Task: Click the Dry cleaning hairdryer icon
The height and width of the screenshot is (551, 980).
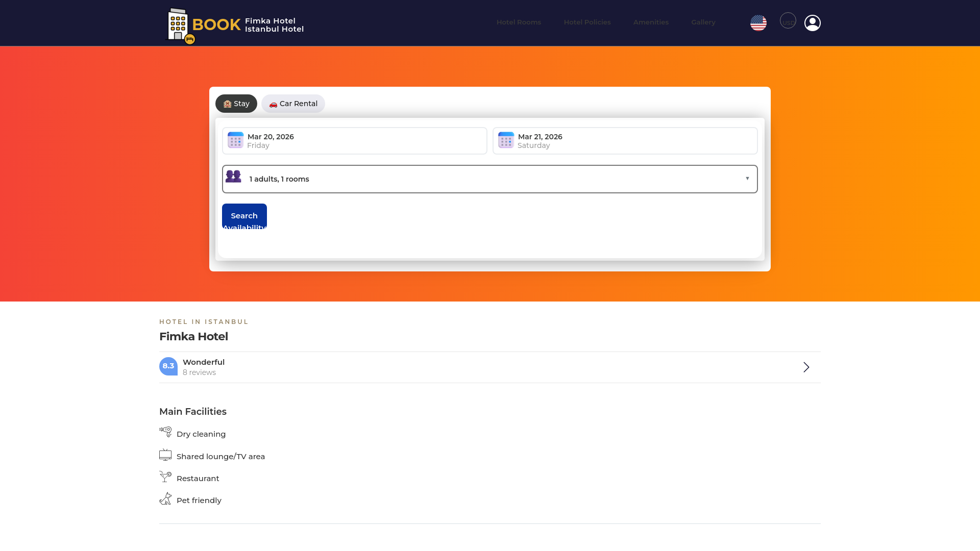Action: coord(165,432)
